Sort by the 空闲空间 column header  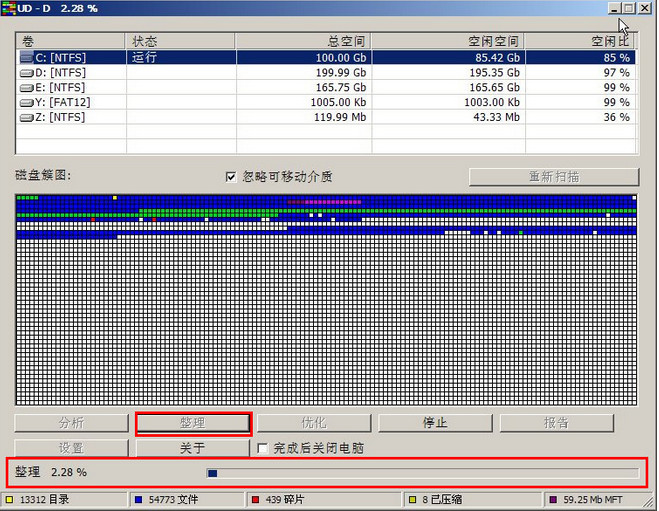(448, 41)
